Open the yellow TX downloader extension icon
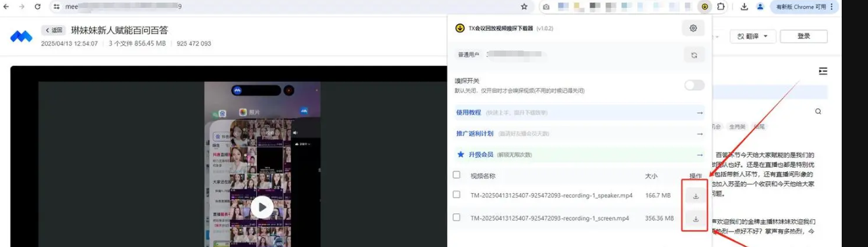This screenshot has height=247, width=868. [704, 7]
